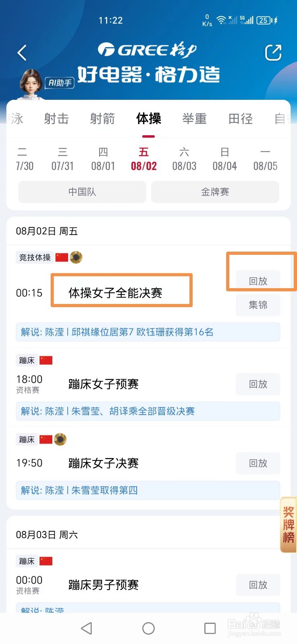Tap the Android back navigation triangle
The width and height of the screenshot is (297, 644).
click(87, 628)
